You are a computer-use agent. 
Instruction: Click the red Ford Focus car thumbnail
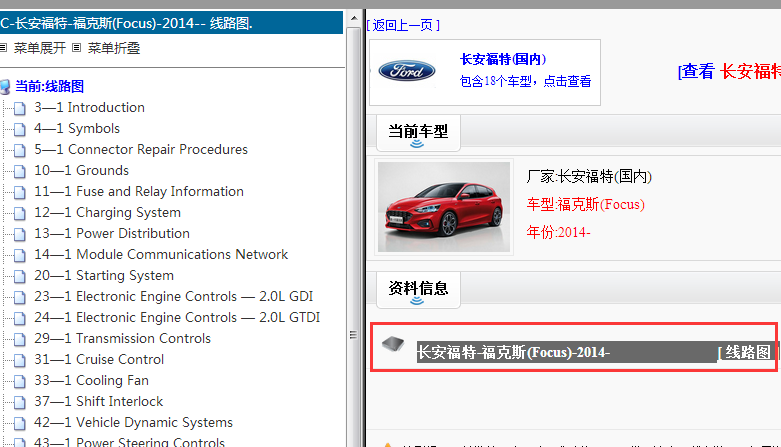444,207
